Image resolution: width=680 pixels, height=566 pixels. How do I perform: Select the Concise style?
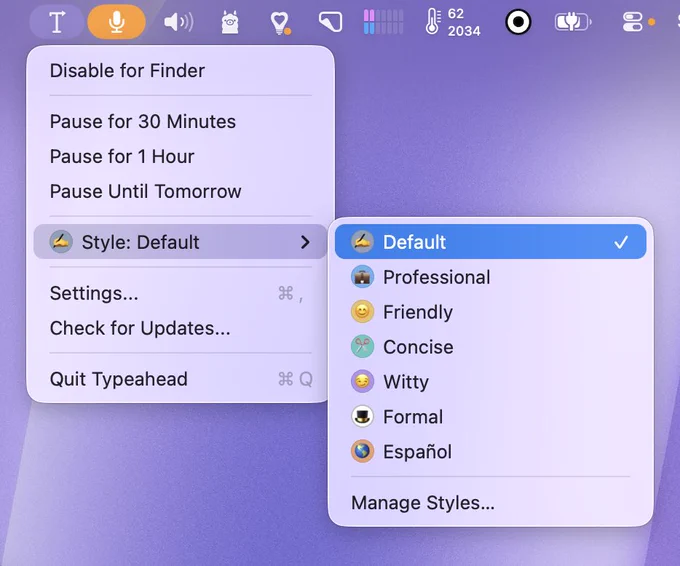(x=490, y=347)
